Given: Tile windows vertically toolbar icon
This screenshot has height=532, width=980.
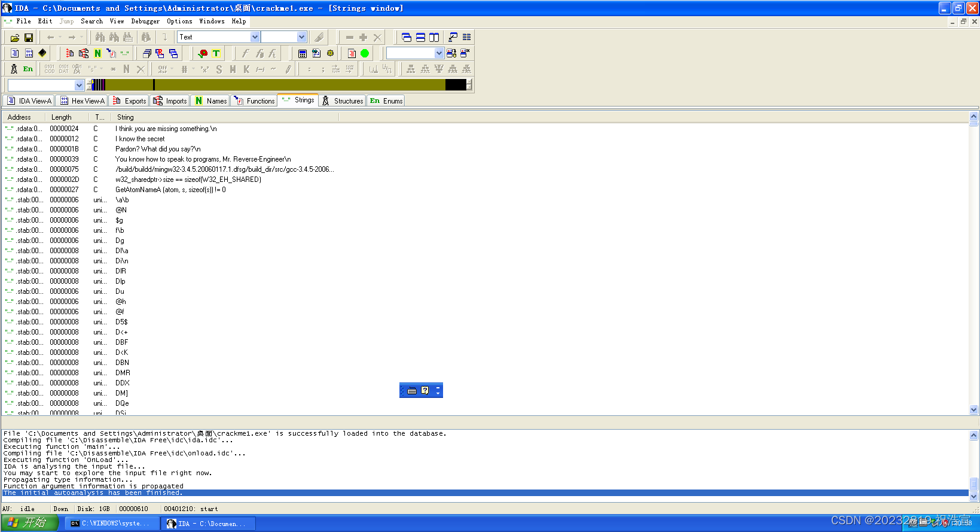Looking at the screenshot, I should coord(434,37).
